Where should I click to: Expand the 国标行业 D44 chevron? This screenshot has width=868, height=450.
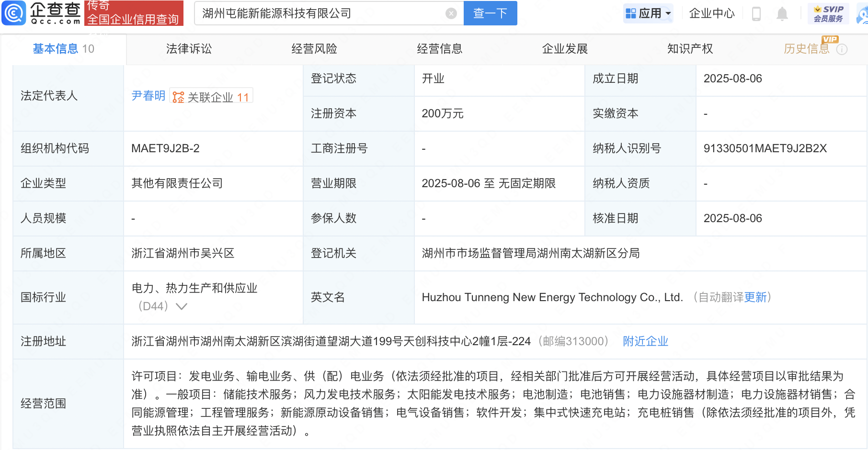(x=181, y=306)
